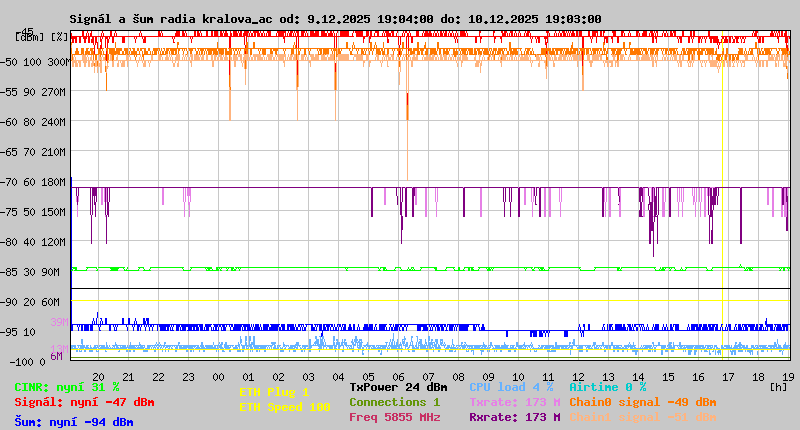Select the TxPower 24 dBm label
Screen dimensions: 800x430
point(398,387)
